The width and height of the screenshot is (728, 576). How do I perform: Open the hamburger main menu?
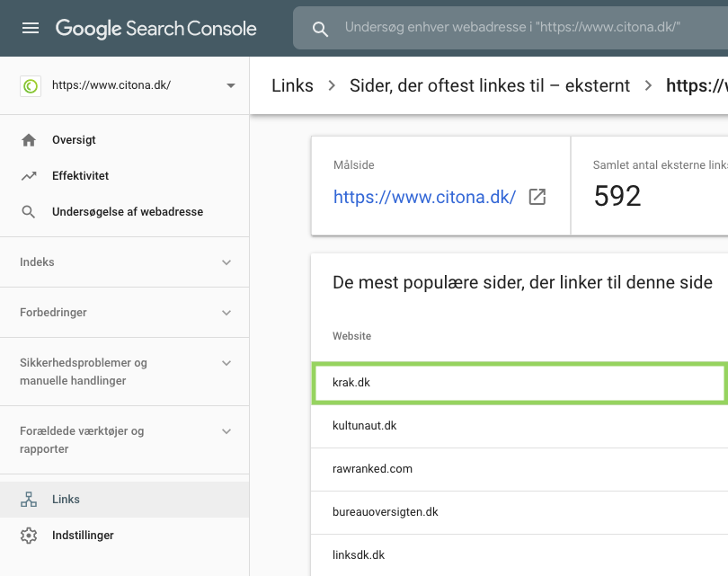(x=31, y=29)
